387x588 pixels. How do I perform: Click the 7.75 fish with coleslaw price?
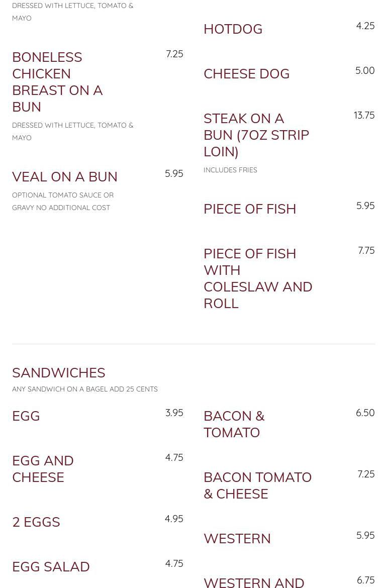(x=366, y=250)
